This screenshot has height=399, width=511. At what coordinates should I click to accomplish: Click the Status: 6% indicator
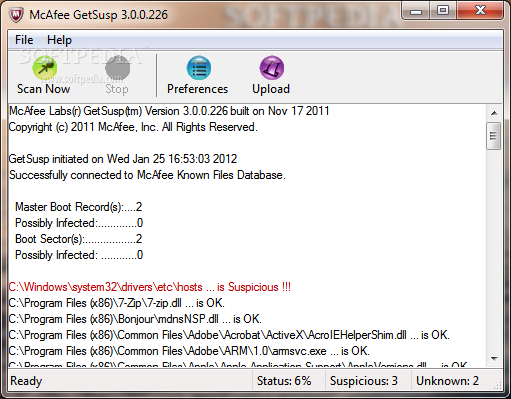point(284,381)
